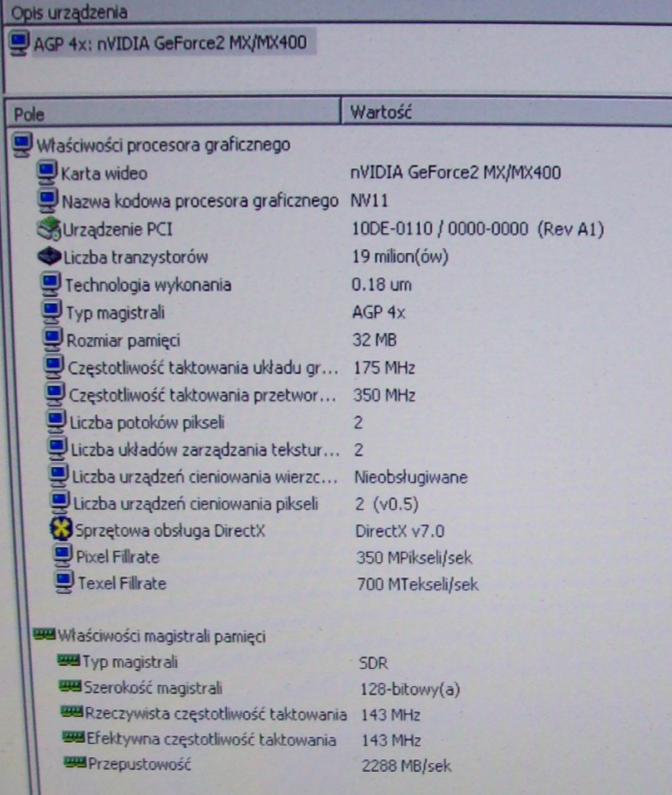Select the Nazwa kodowa procesora graficznego row
The image size is (672, 795).
(200, 201)
